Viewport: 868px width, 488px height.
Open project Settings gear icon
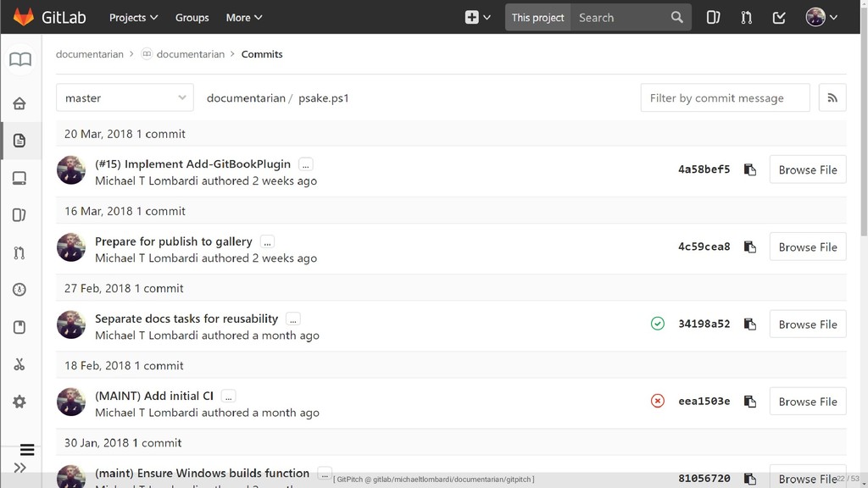[19, 402]
